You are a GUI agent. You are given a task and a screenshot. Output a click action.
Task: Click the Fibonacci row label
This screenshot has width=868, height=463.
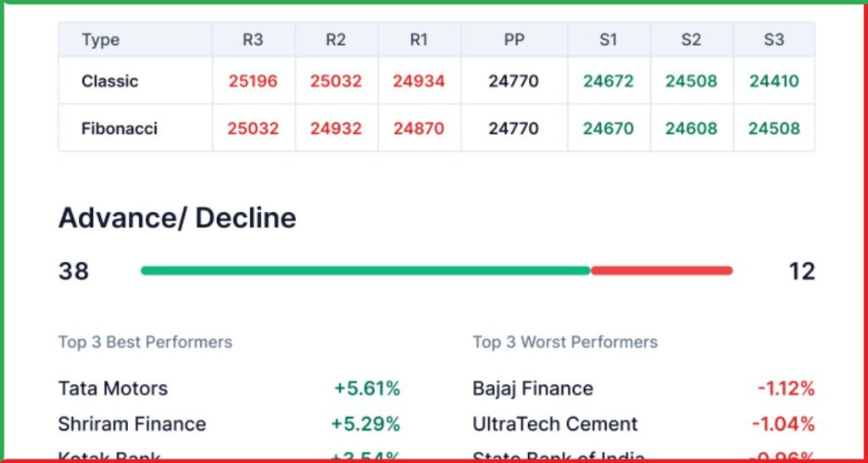point(119,129)
